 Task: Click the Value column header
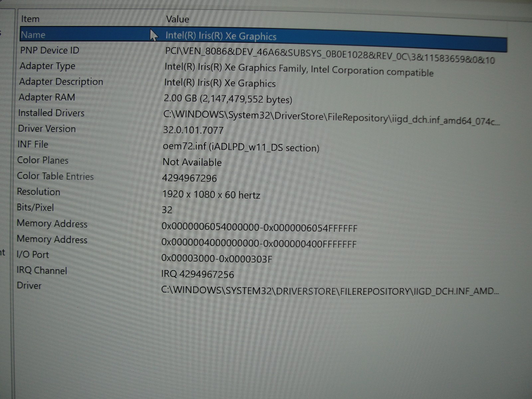tap(178, 19)
